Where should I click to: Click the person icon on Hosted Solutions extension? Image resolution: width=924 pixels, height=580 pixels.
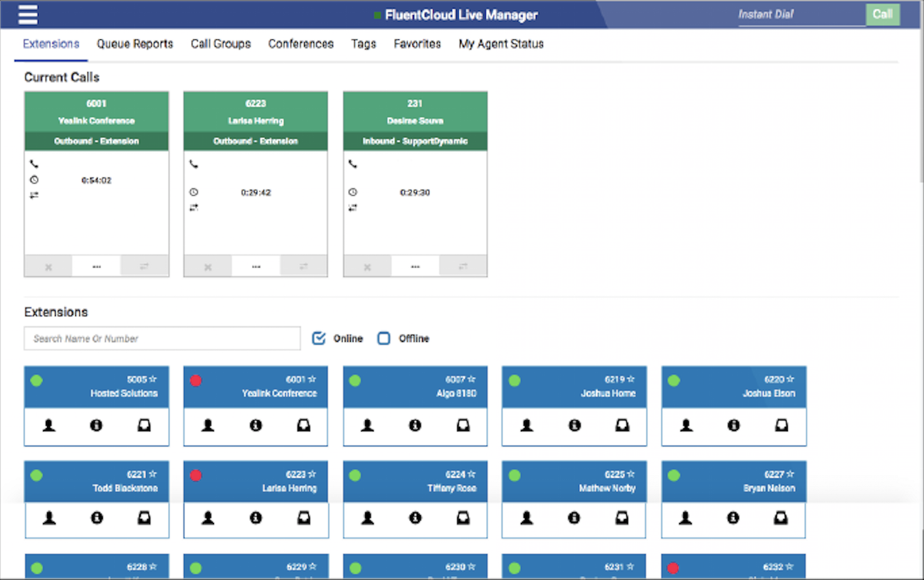49,426
